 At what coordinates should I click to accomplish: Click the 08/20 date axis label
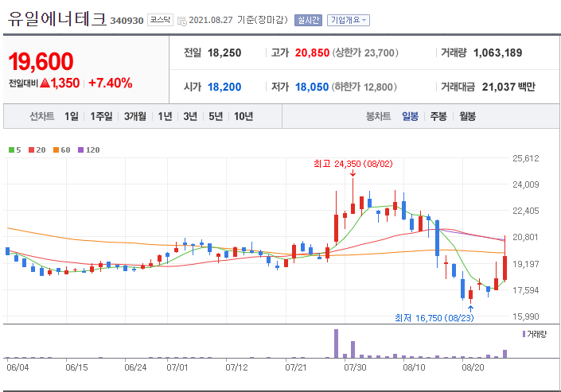[473, 367]
